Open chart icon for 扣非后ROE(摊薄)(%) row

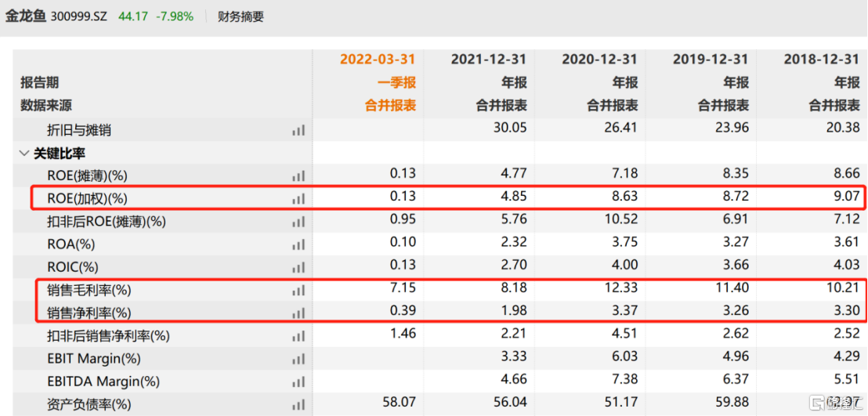298,222
